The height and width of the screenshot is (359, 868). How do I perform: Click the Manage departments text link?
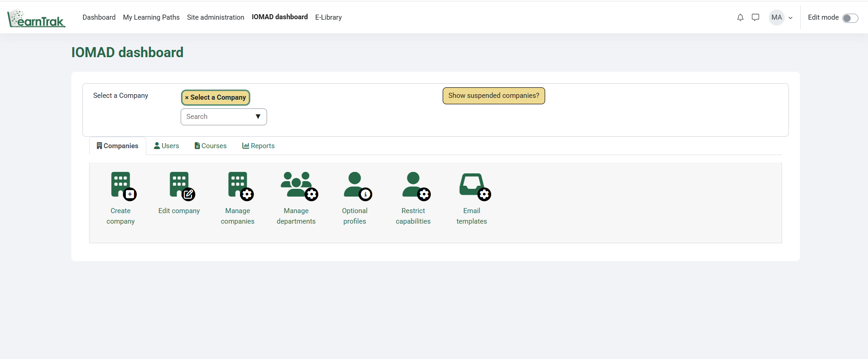(x=296, y=216)
